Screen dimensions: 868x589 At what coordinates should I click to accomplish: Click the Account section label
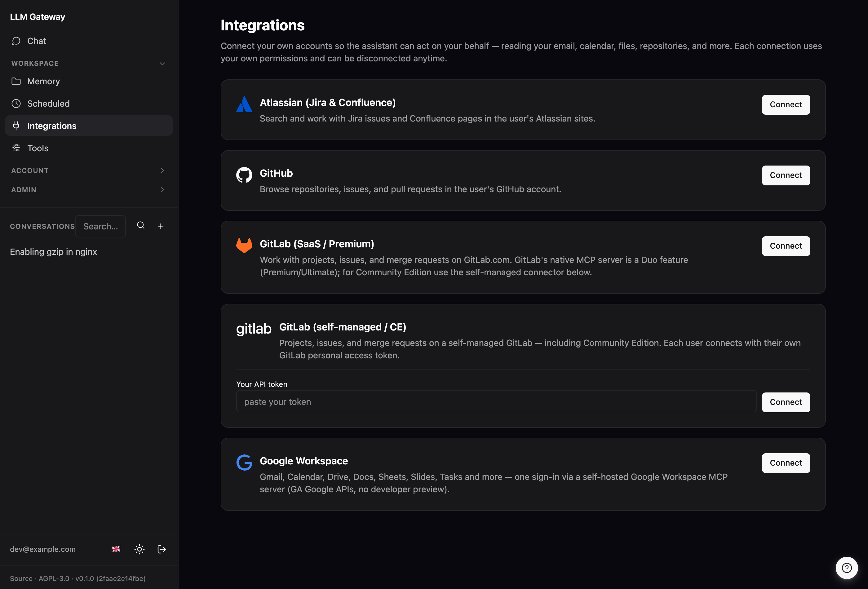(30, 171)
